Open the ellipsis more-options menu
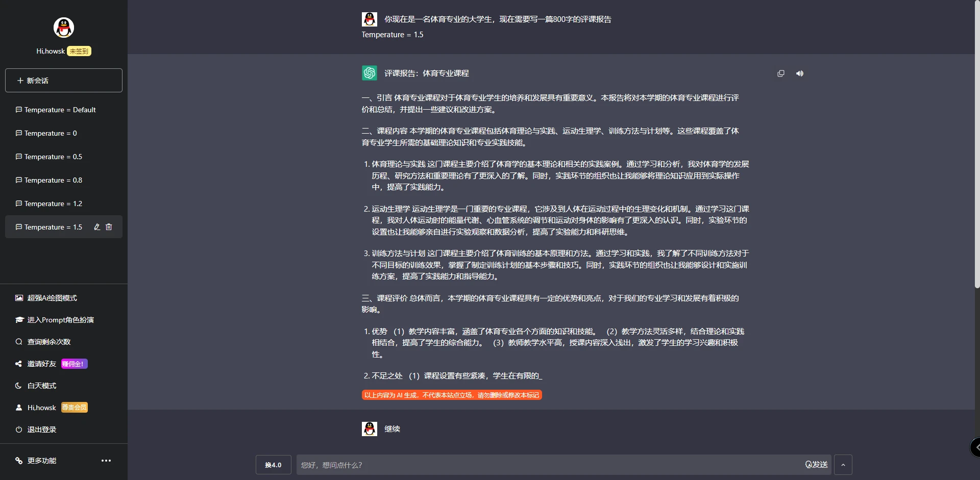 tap(106, 461)
